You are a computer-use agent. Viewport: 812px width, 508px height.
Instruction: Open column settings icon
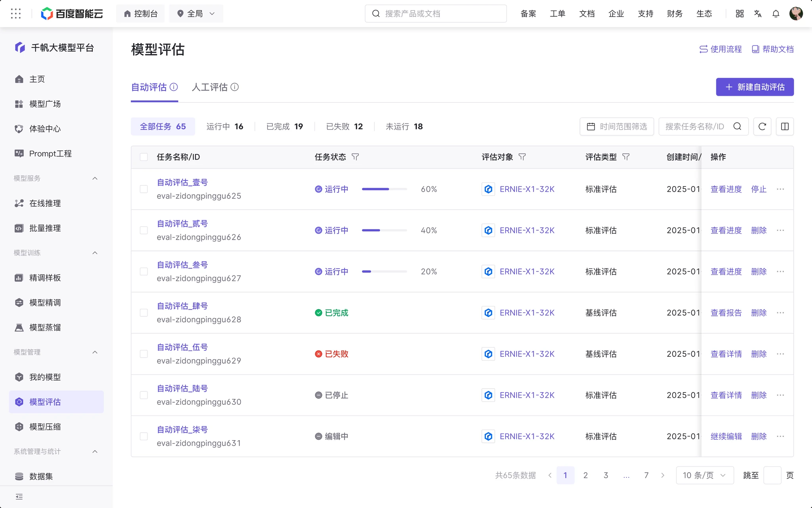coord(785,127)
